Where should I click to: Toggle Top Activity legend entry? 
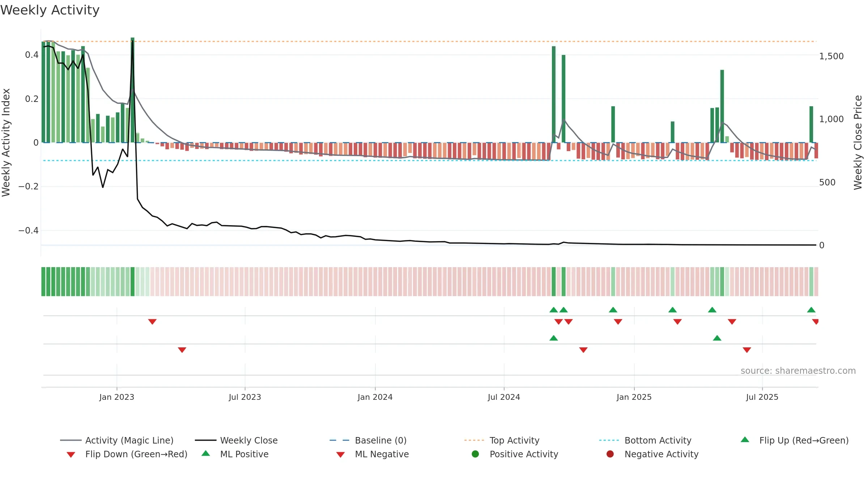click(x=502, y=440)
